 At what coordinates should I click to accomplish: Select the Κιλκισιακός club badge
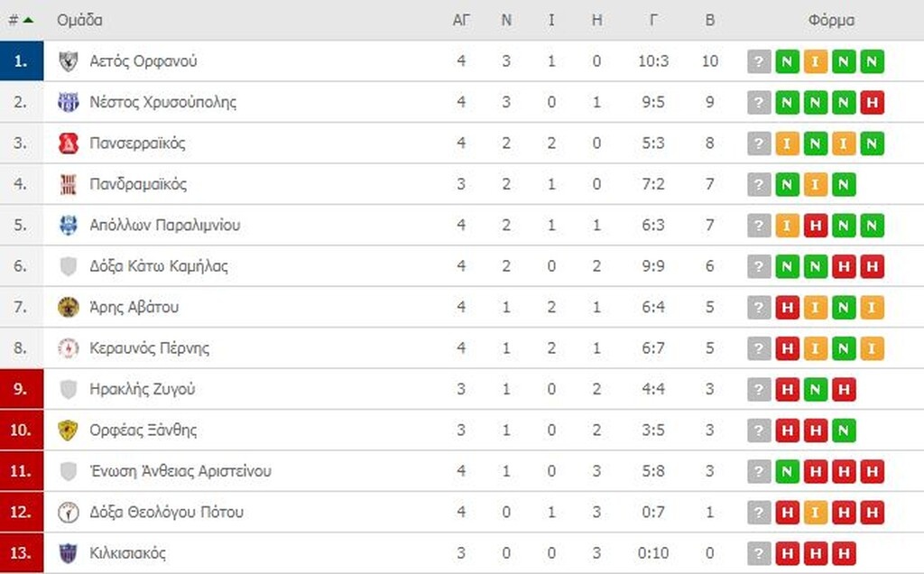pyautogui.click(x=67, y=552)
